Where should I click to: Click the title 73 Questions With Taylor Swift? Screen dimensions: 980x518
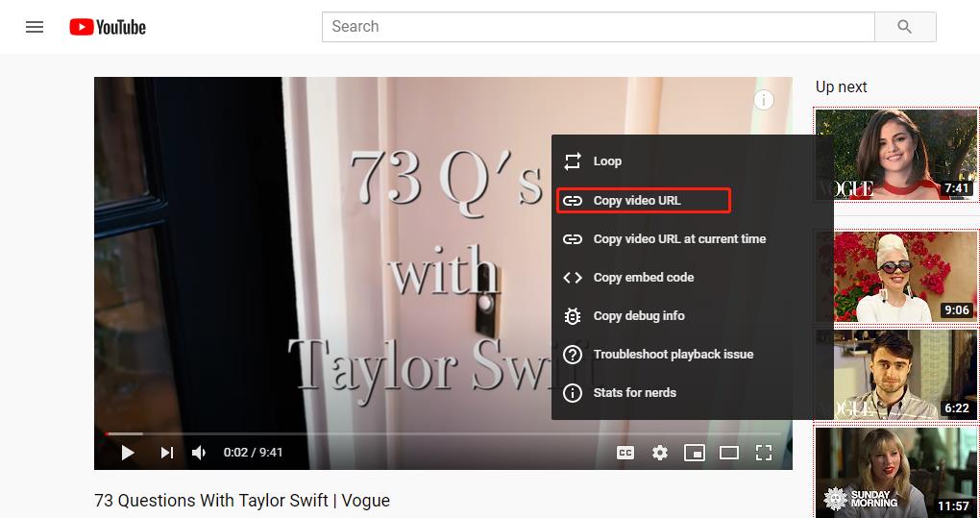tap(242, 501)
